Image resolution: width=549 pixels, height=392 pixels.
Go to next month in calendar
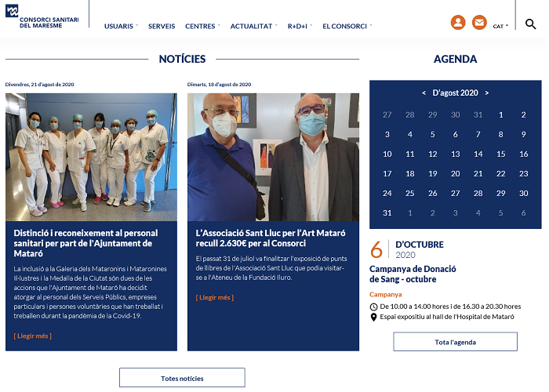point(486,93)
